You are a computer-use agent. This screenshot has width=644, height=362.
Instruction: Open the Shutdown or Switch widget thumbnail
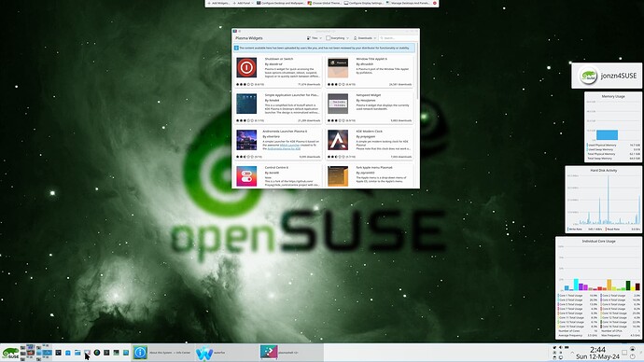point(246,67)
